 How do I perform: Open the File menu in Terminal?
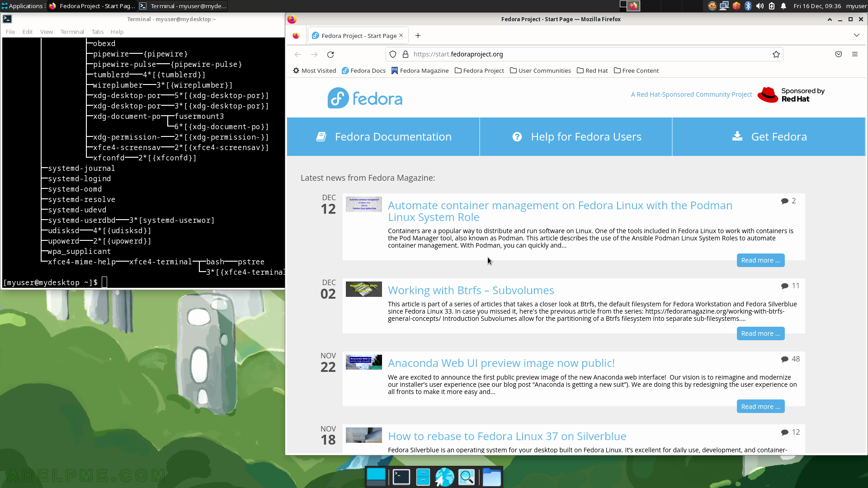pos(10,32)
